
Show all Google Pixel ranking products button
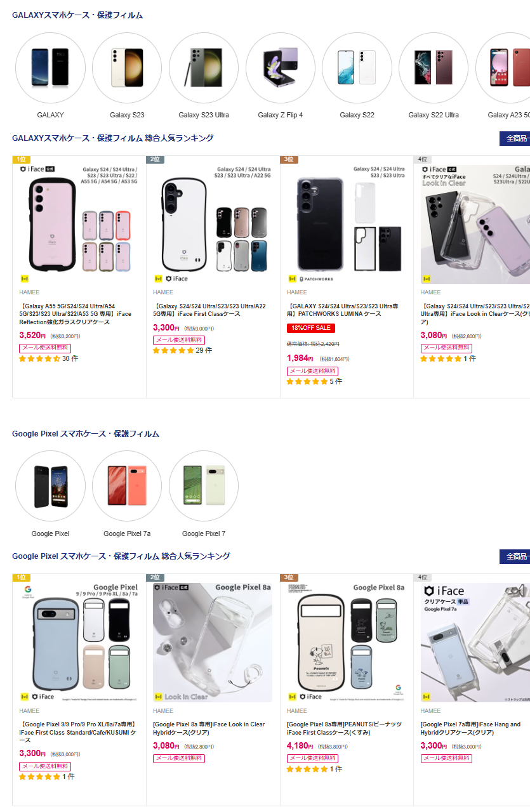tap(515, 556)
